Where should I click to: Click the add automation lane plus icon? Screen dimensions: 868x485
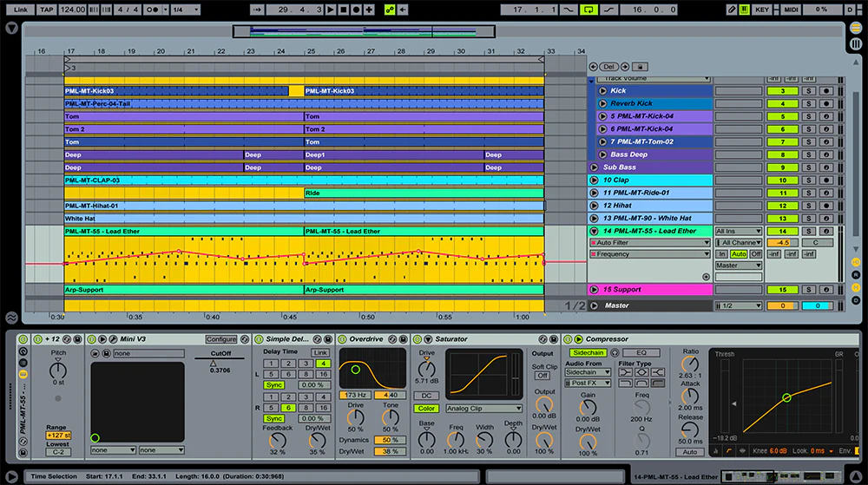[x=706, y=277]
